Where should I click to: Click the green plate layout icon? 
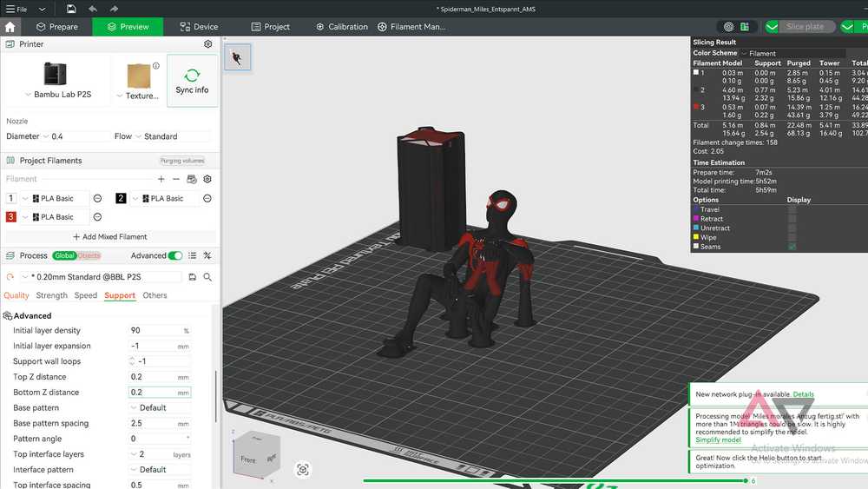pos(745,27)
